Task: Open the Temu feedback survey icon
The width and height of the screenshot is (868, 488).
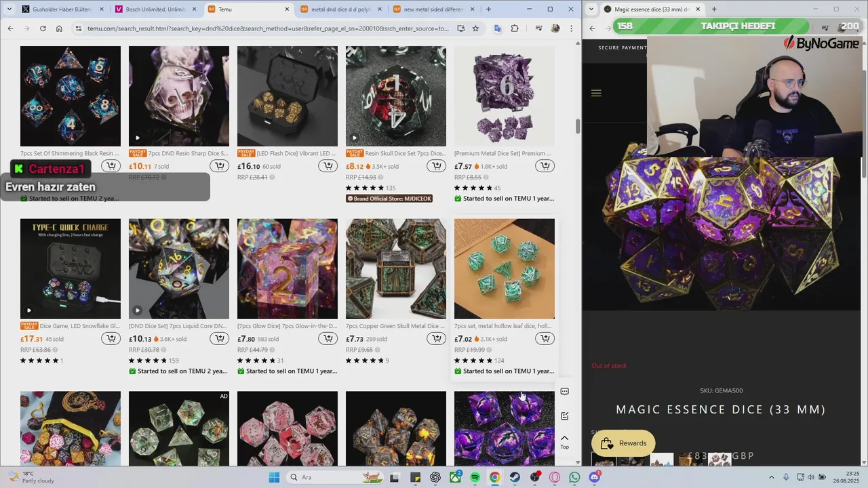Action: [x=564, y=416]
